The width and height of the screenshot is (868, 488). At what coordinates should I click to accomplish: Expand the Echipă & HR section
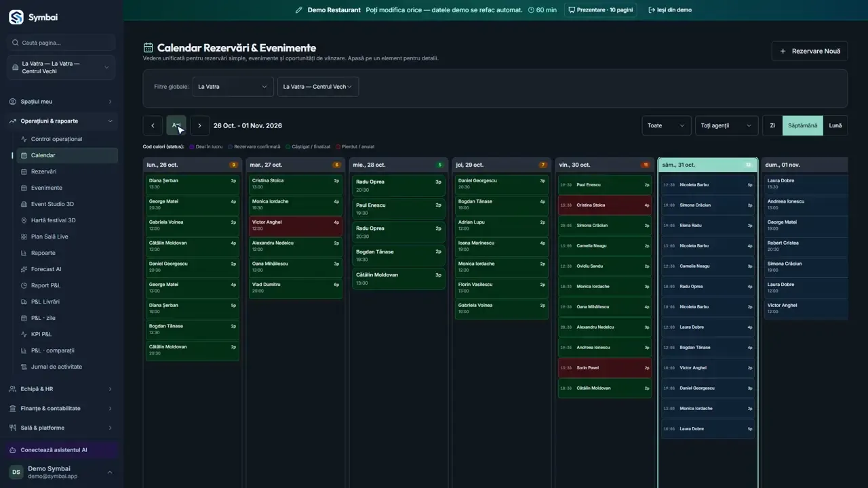click(61, 389)
